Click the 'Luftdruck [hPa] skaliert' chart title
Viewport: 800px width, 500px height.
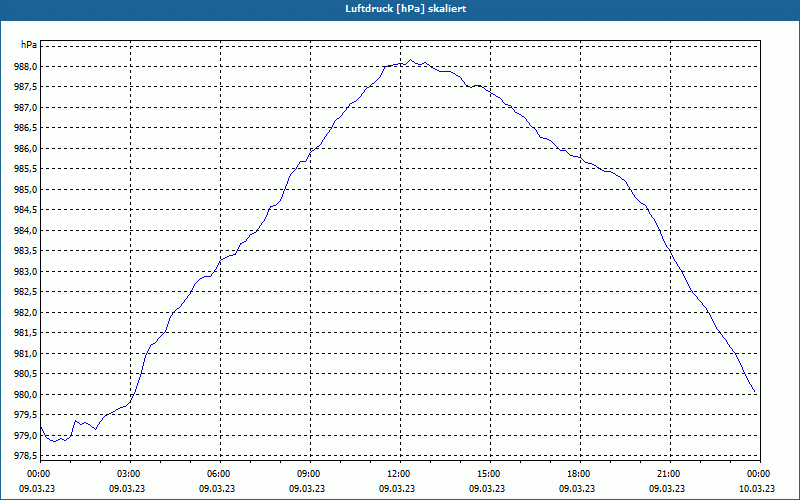[x=406, y=9]
